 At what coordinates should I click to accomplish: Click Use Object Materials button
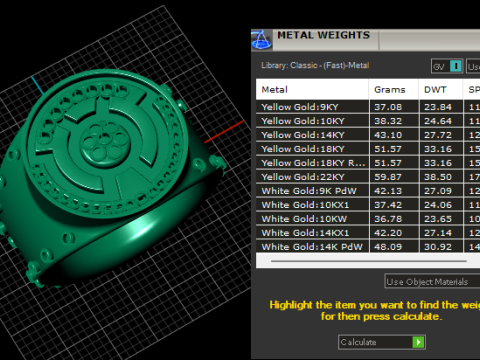pos(432,282)
